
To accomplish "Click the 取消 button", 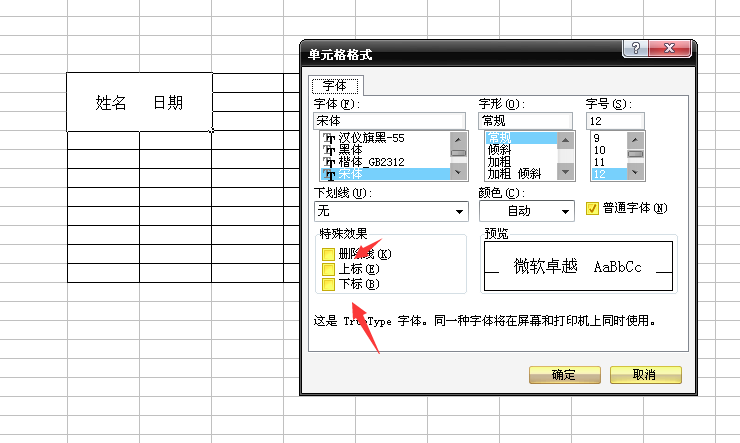I will coord(645,375).
